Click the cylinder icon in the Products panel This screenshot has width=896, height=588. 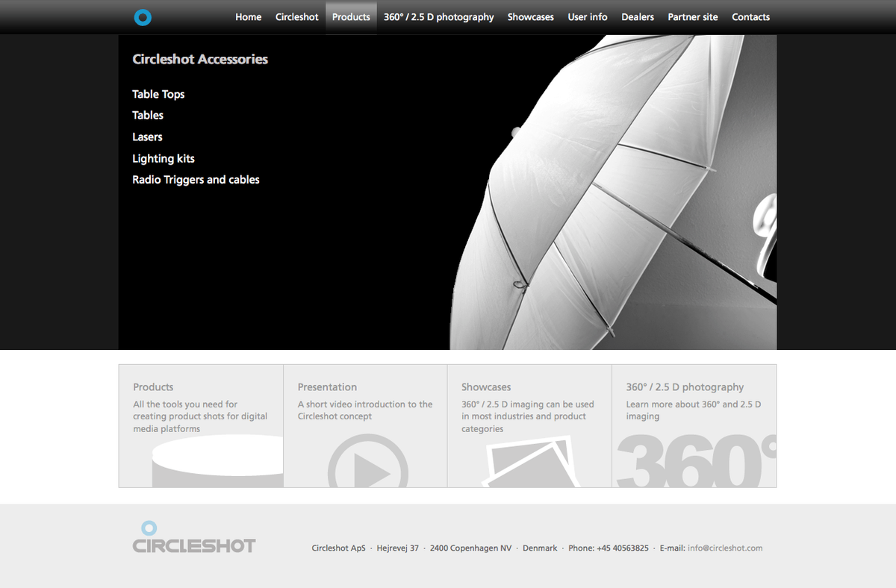click(217, 461)
